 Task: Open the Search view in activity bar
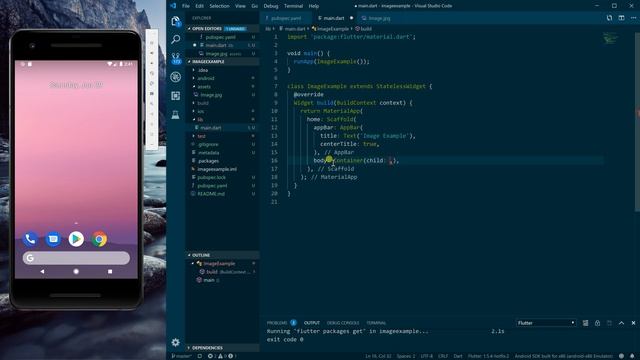tap(176, 39)
